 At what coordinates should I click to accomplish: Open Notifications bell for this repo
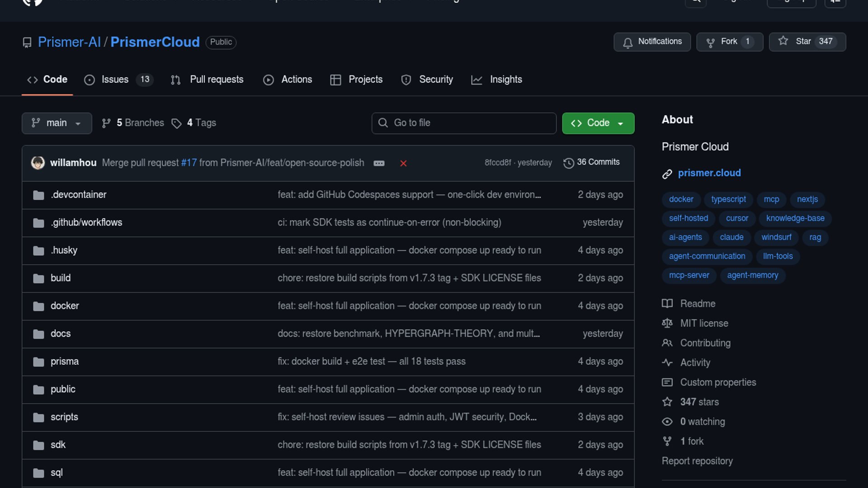pyautogui.click(x=652, y=42)
